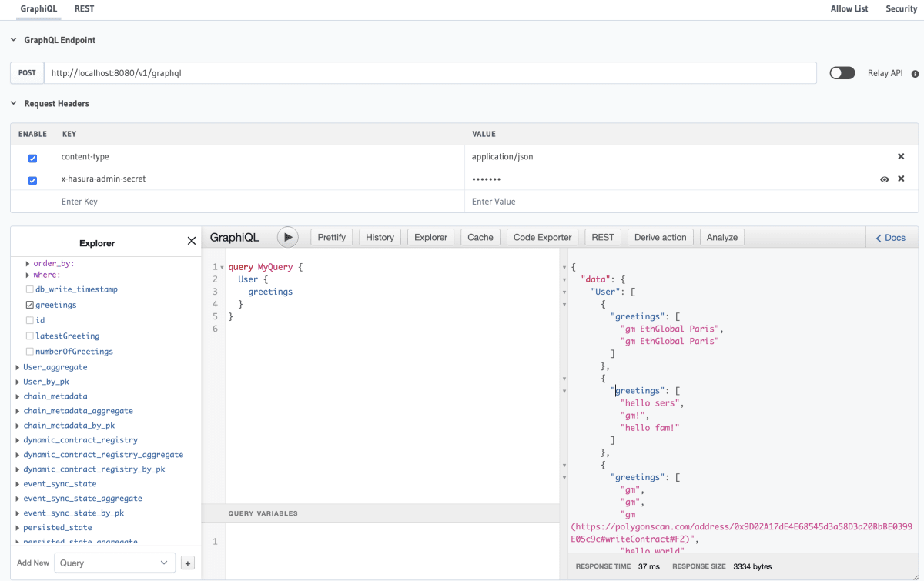Collapse the GraphQL Endpoint section
Image resolution: width=924 pixels, height=581 pixels.
click(x=13, y=39)
